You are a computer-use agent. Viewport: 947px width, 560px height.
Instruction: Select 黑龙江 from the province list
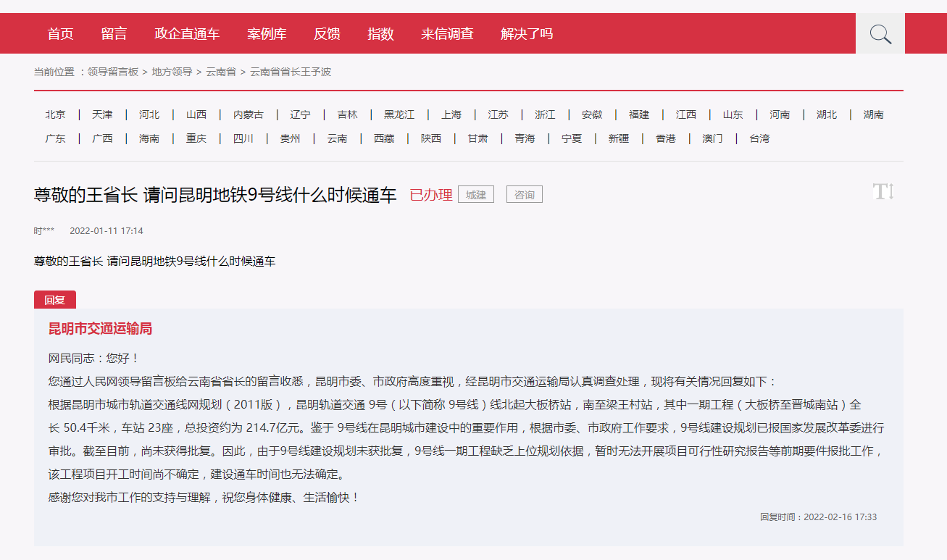pos(399,114)
